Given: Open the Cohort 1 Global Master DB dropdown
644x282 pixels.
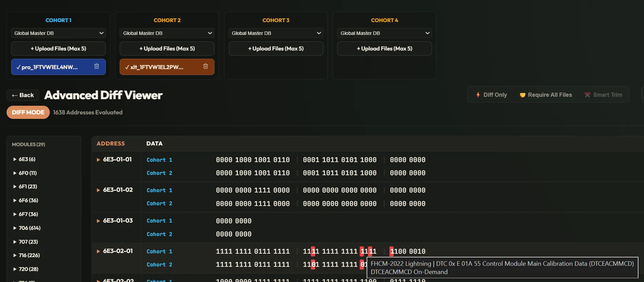Looking at the screenshot, I should (x=58, y=33).
